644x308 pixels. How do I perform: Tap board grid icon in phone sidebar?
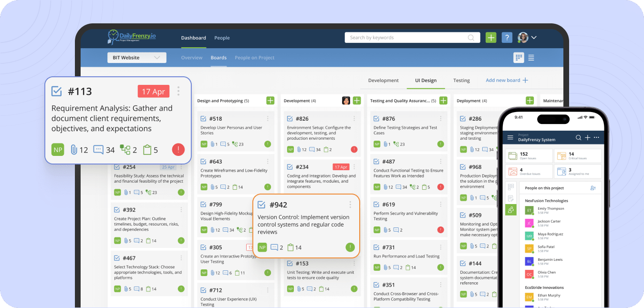[511, 187]
